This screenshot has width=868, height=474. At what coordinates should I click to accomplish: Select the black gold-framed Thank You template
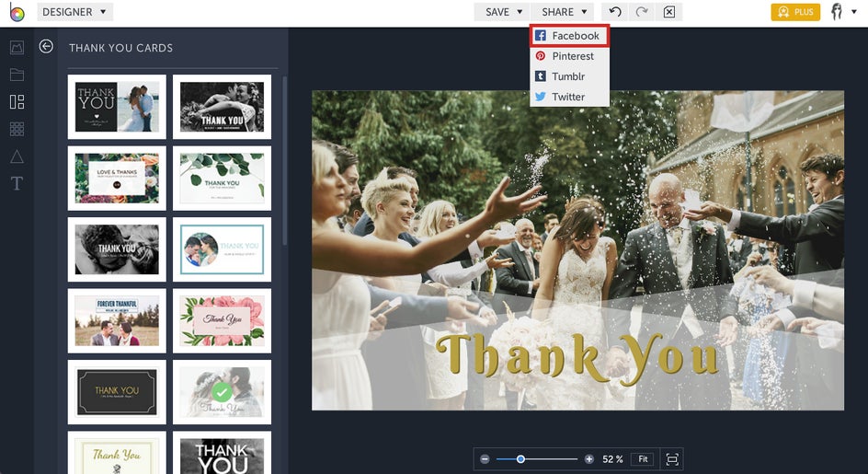[117, 392]
